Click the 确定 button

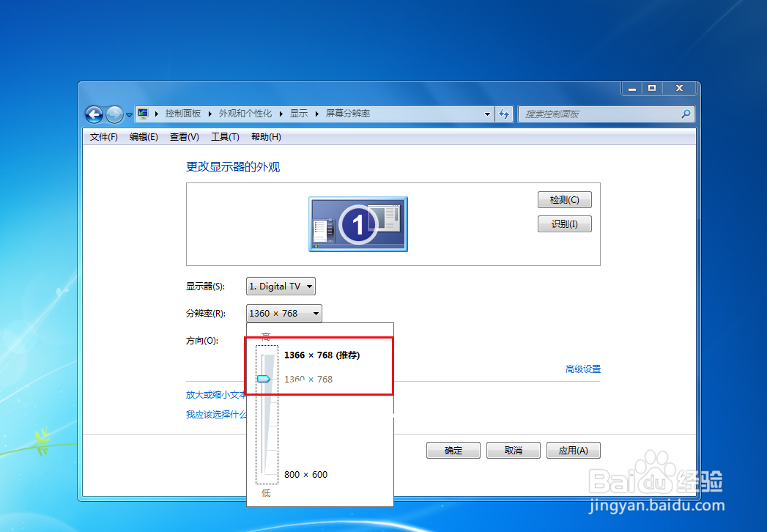pos(453,450)
